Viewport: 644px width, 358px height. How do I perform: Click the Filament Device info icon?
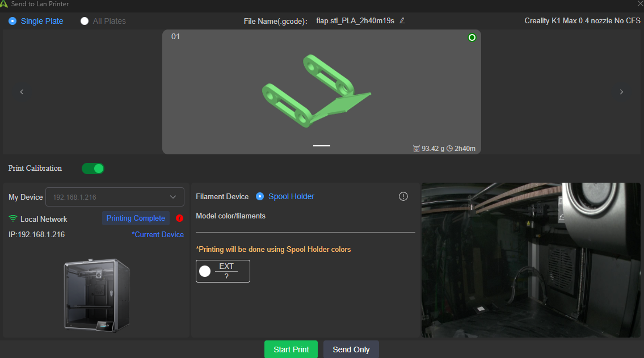point(403,196)
